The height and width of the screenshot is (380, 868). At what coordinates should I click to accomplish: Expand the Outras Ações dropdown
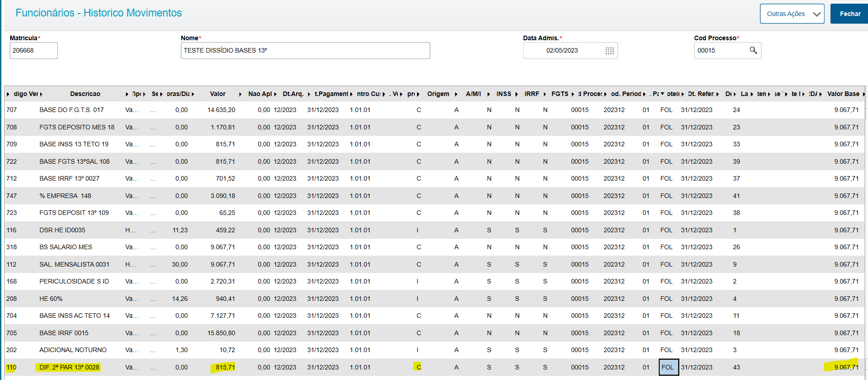(x=792, y=14)
